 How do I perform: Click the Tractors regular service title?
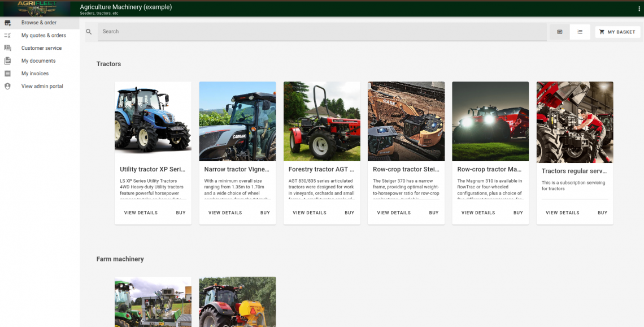click(x=575, y=171)
